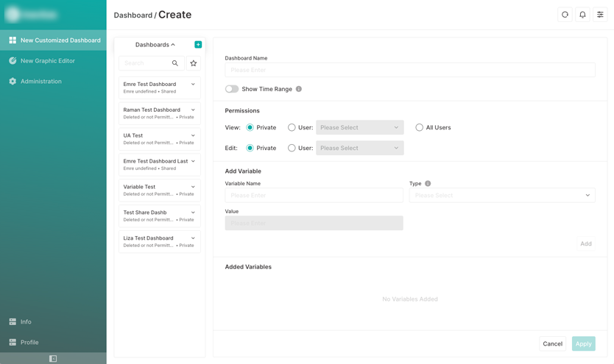Image resolution: width=614 pixels, height=364 pixels.
Task: Click the Dashboard Name input field
Action: coord(410,70)
